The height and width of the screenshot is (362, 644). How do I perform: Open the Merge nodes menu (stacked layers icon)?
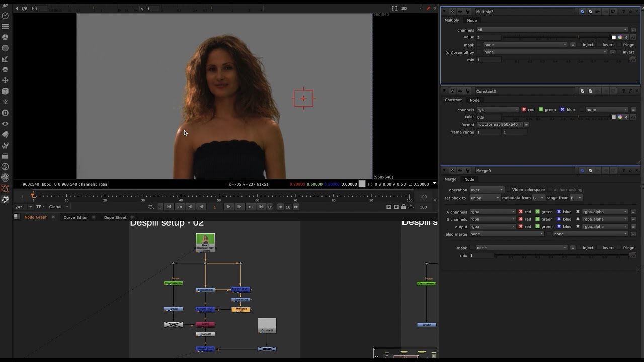pos(6,69)
